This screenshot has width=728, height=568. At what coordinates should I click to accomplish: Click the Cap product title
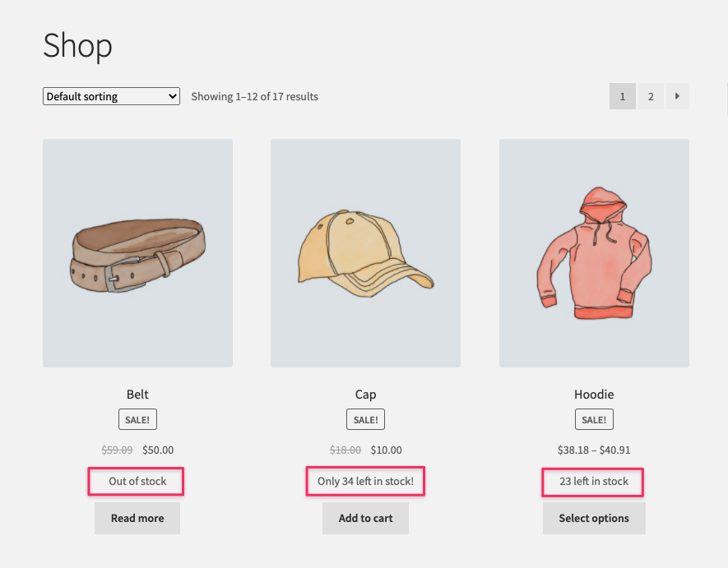(365, 395)
